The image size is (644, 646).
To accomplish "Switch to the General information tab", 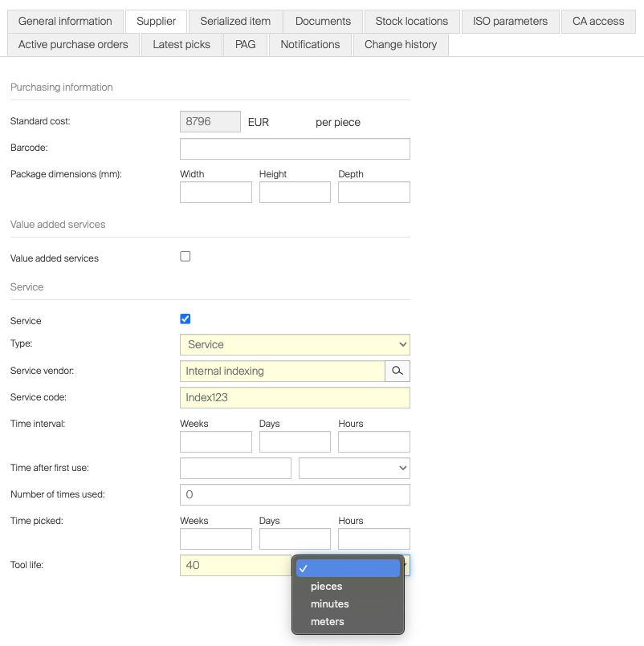I will [x=65, y=21].
